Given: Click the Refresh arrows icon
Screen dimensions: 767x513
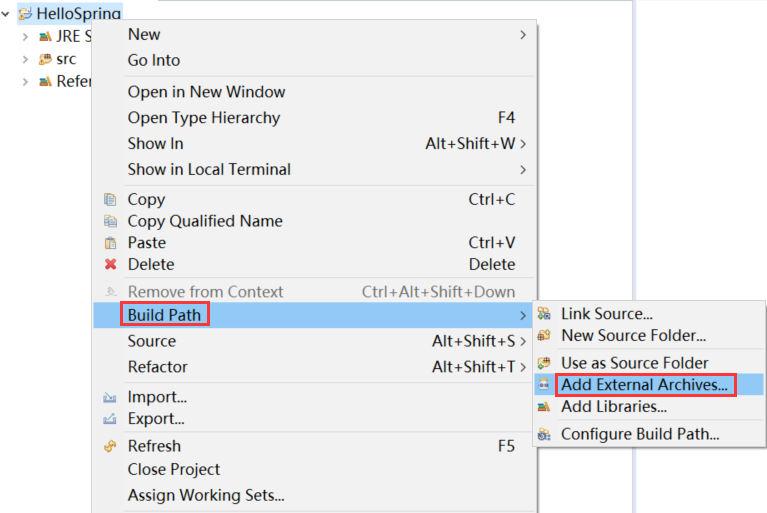Looking at the screenshot, I should pos(110,446).
